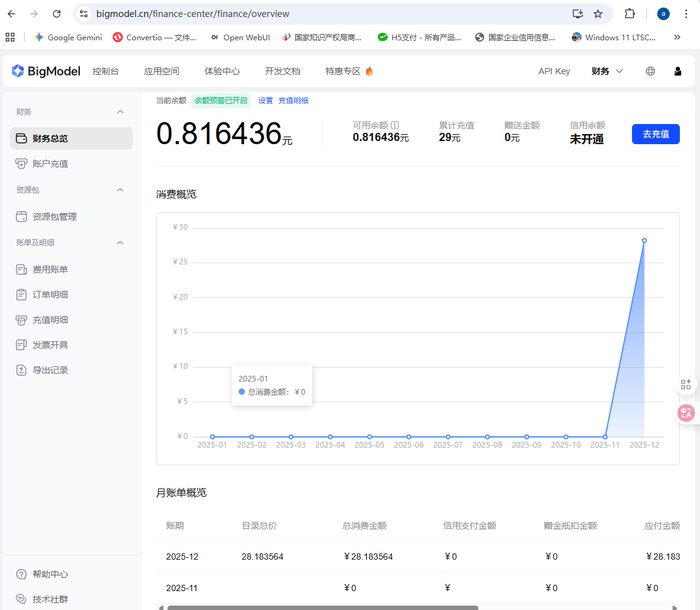The width and height of the screenshot is (700, 610).
Task: Open the Open WebUI bookmark
Action: 240,38
